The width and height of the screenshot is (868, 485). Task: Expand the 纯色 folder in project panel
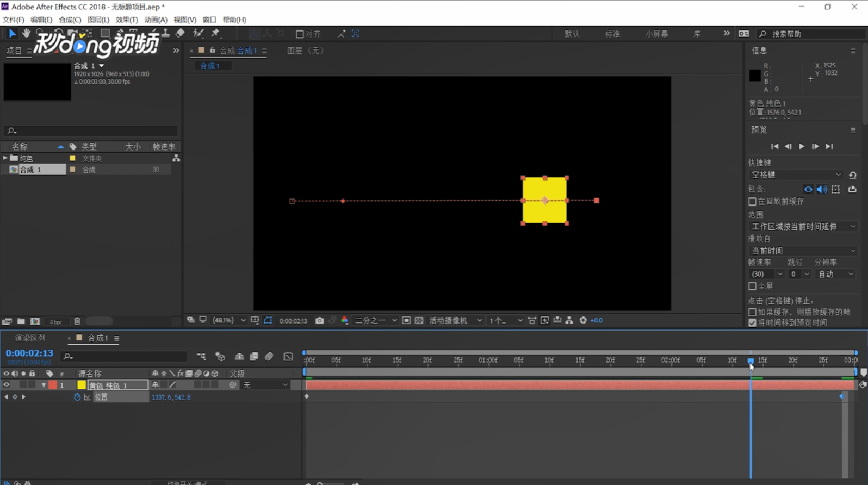5,158
